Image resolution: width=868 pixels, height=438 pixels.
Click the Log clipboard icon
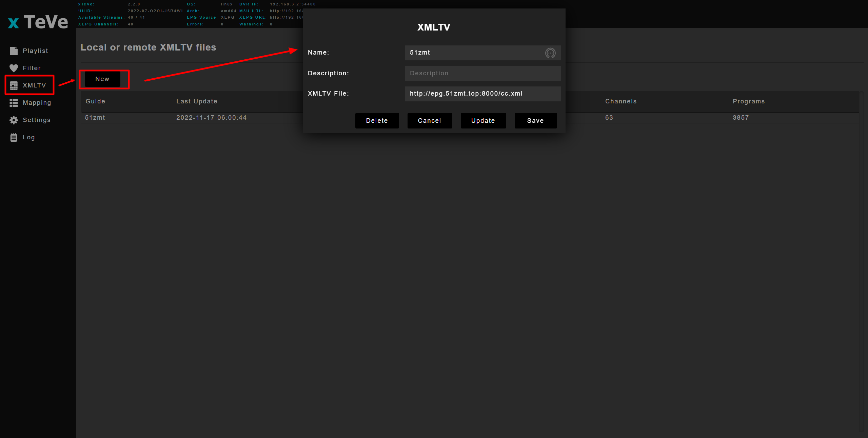point(14,137)
